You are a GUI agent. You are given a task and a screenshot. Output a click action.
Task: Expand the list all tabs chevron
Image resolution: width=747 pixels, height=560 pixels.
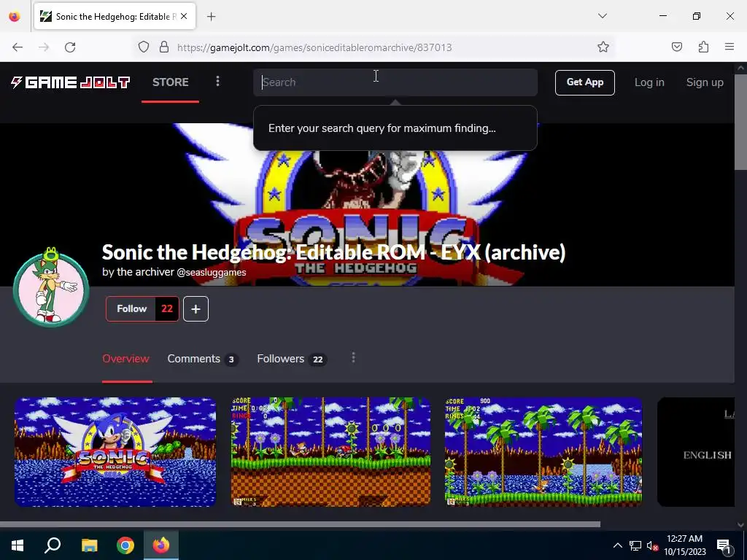click(602, 16)
